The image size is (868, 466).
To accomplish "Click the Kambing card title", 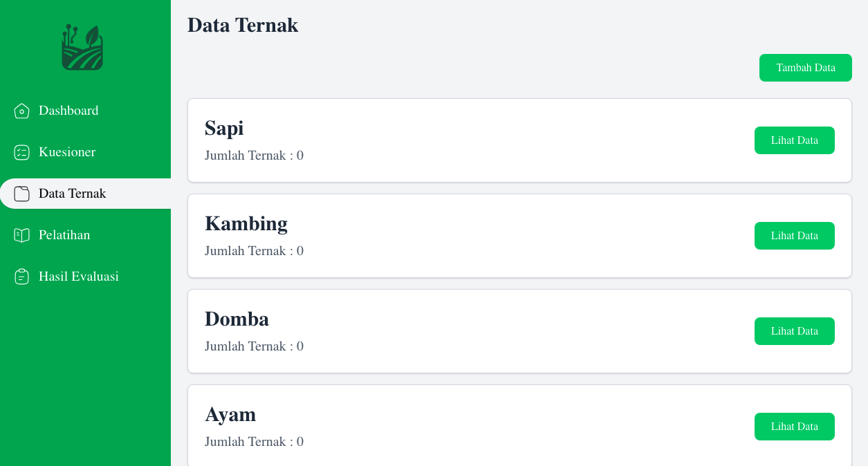I will (x=246, y=224).
